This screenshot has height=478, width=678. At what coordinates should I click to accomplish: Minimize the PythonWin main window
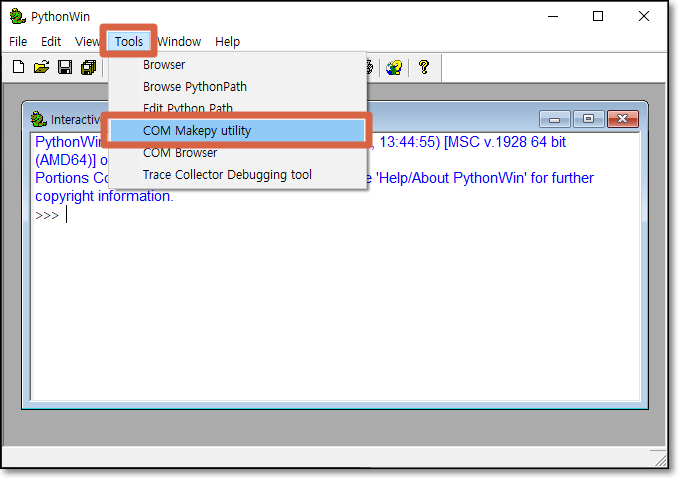coord(553,16)
